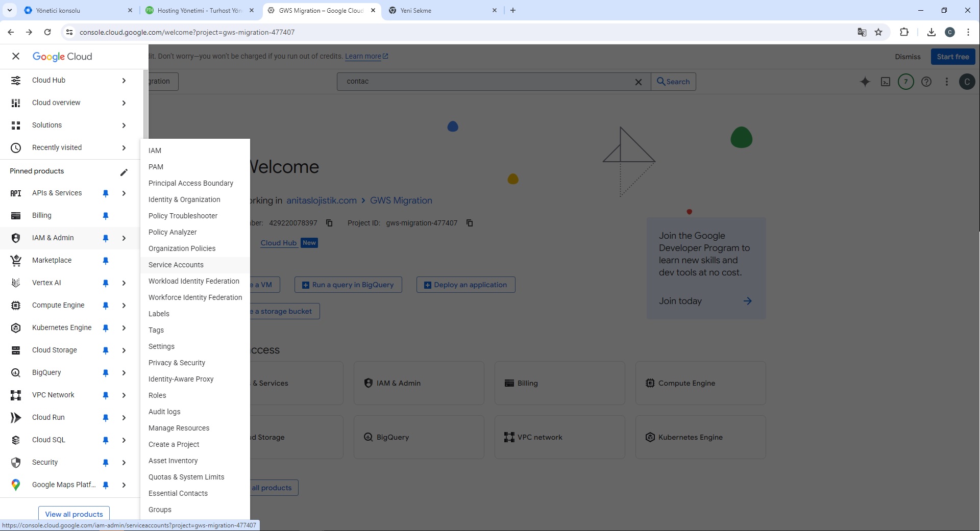This screenshot has height=531, width=980.
Task: Expand the Compute Engine submenu arrow
Action: [x=124, y=306]
